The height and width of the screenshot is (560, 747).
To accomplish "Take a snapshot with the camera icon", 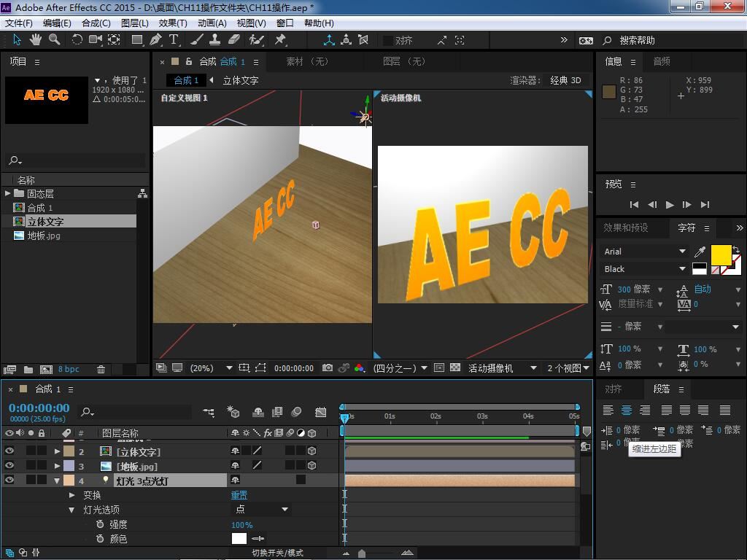I will (x=328, y=368).
